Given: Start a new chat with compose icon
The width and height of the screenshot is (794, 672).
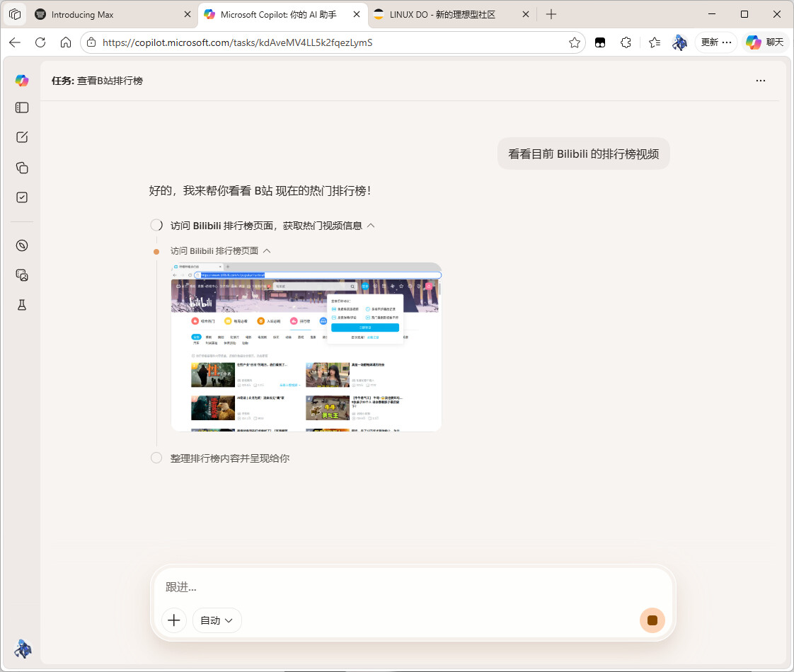Looking at the screenshot, I should [x=22, y=137].
